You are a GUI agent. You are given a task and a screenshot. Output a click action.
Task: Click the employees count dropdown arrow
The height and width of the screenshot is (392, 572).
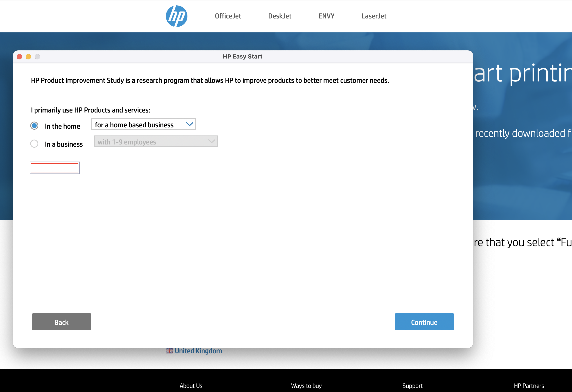[212, 141]
